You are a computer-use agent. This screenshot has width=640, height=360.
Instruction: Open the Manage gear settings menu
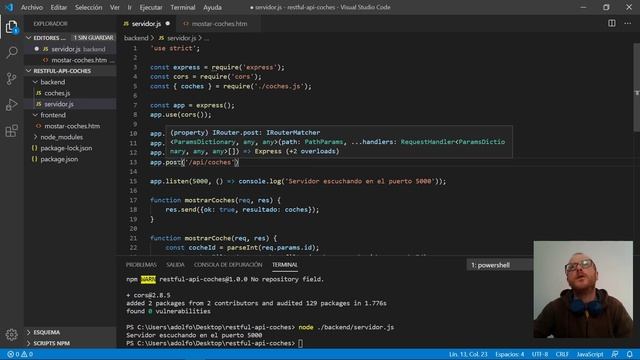pyautogui.click(x=12, y=335)
